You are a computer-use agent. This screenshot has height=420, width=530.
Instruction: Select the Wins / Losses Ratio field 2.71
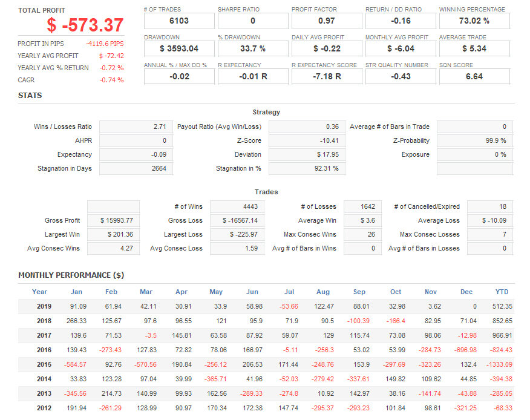coord(136,127)
